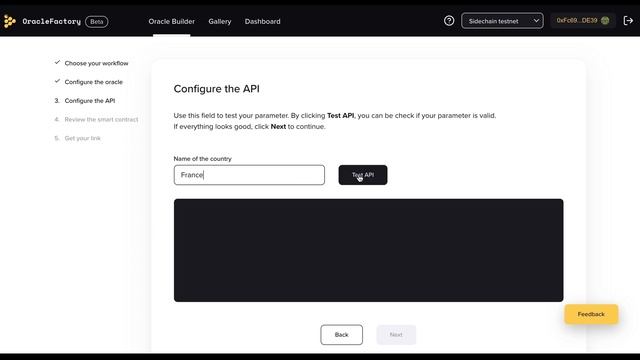
Task: Click the OracleFactory brand name text
Action: tap(51, 21)
